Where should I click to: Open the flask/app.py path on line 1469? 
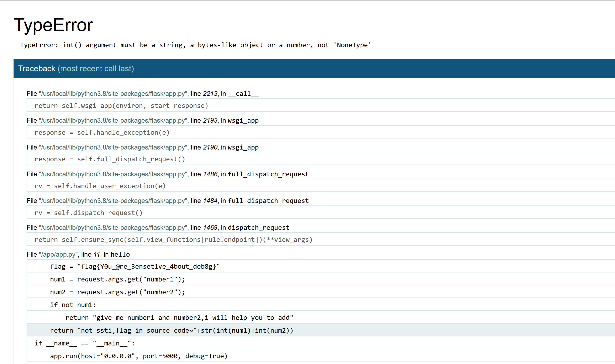pyautogui.click(x=113, y=228)
